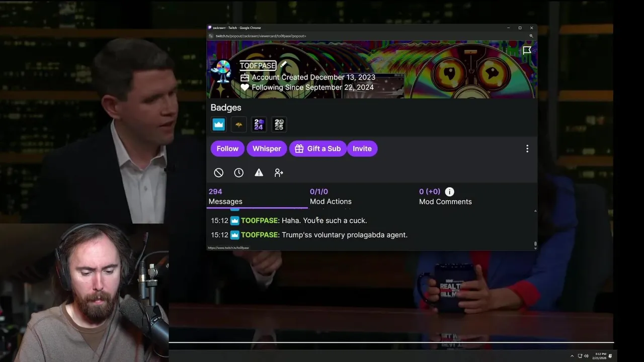Click the video progress bar at bottom

tap(391, 343)
